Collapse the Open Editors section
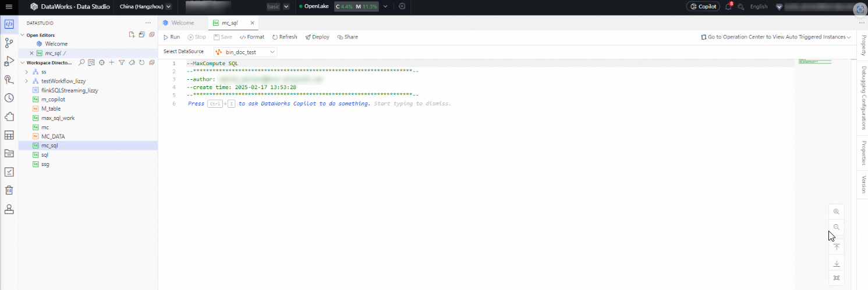This screenshot has height=290, width=868. click(x=23, y=35)
